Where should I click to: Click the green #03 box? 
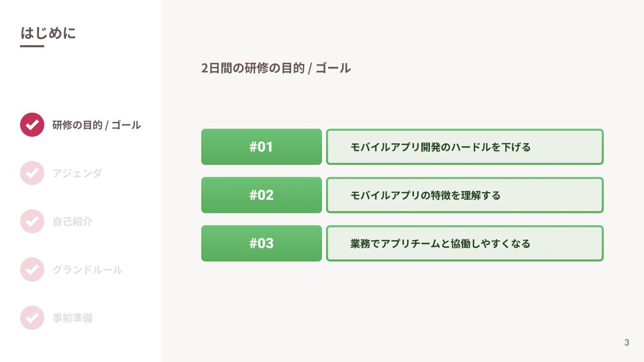(262, 243)
